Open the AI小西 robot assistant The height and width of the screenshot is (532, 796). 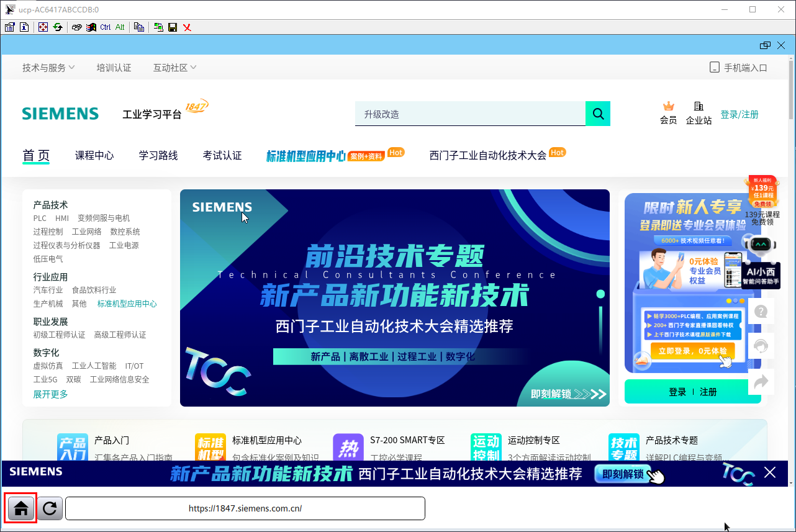click(x=761, y=261)
